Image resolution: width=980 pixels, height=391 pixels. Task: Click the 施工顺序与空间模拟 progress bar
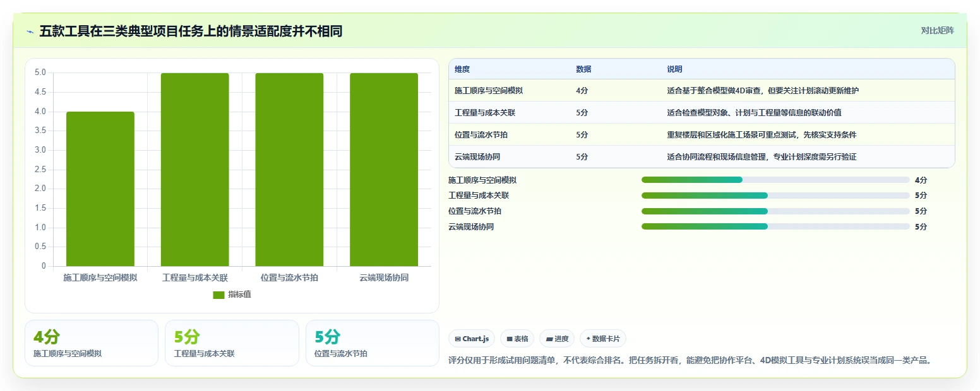point(775,180)
